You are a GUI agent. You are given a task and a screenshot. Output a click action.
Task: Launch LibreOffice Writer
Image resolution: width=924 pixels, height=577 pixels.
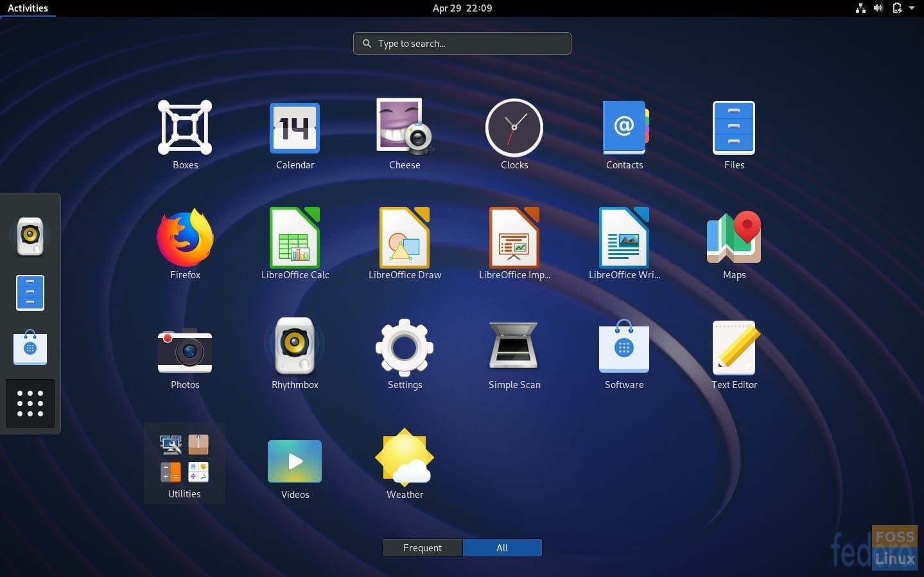[624, 237]
